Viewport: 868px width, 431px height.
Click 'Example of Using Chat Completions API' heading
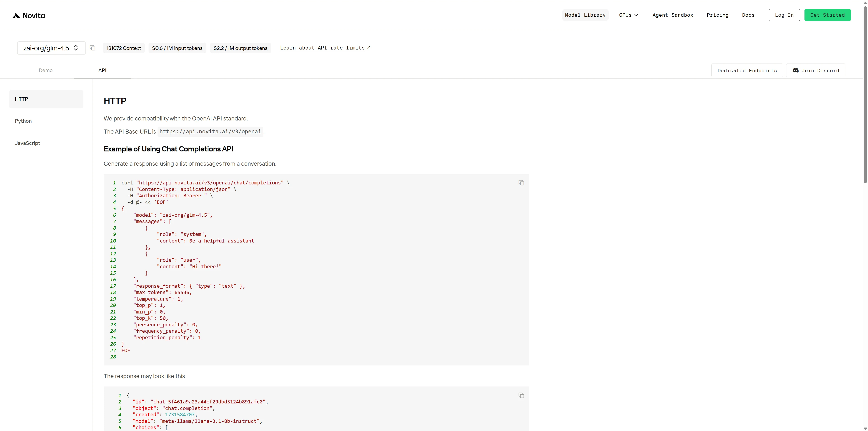click(x=168, y=149)
